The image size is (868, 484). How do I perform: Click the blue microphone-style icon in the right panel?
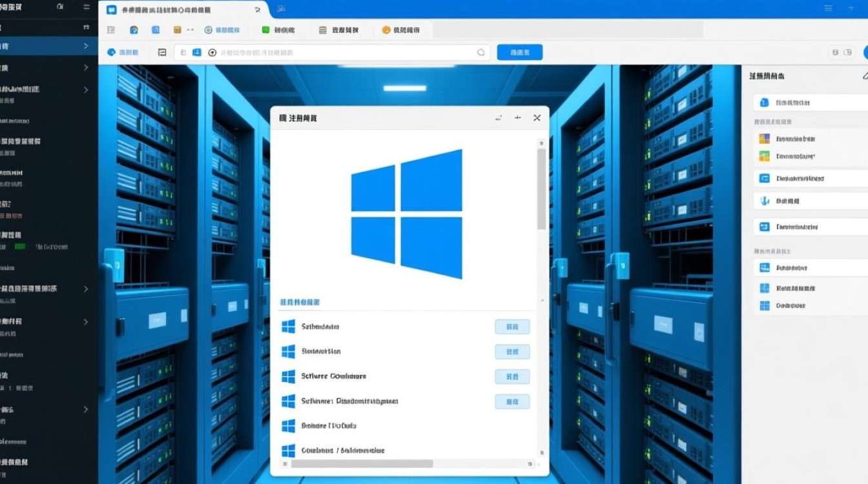(x=764, y=200)
